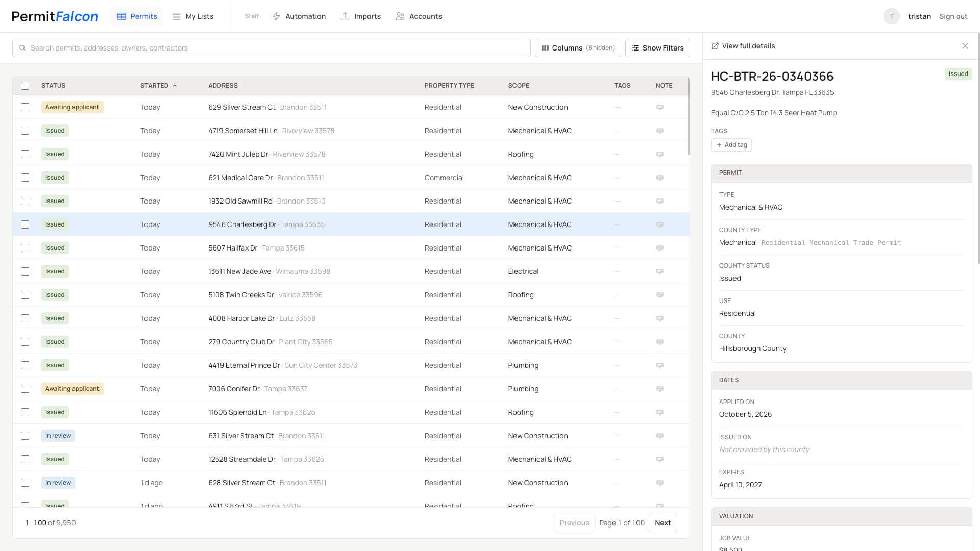Check the 7420 Mint Julep Dr row checkbox

25,154
